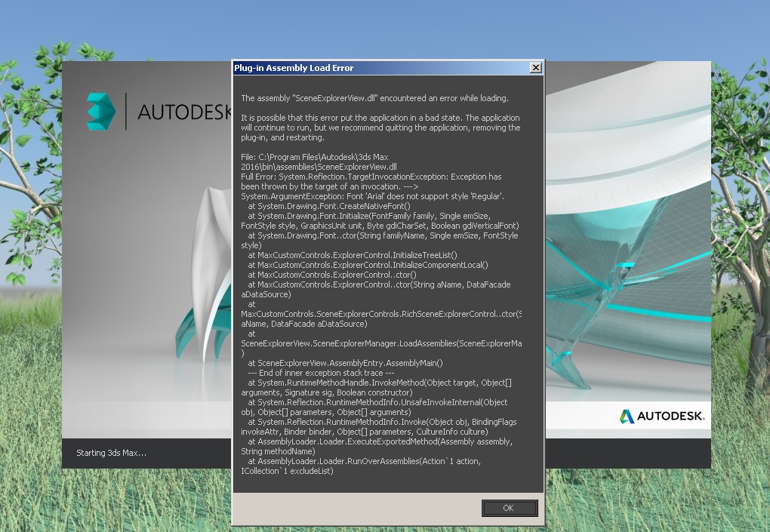This screenshot has height=532, width=770.
Task: Click the line mentioning "SceneExplorerView.dll" encountered an error
Action: tap(374, 98)
